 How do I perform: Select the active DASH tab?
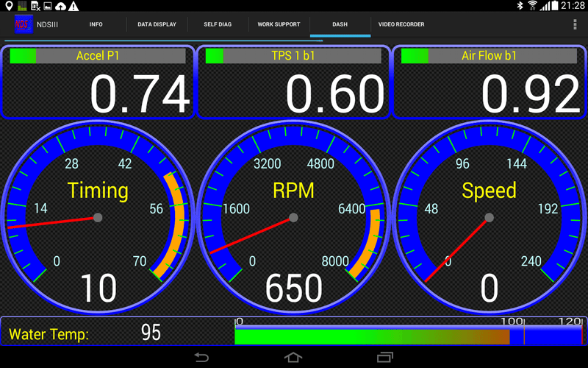[340, 24]
